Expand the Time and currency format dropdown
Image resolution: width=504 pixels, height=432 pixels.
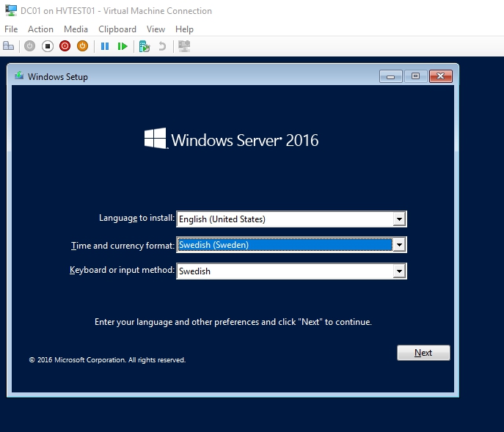[x=399, y=245]
